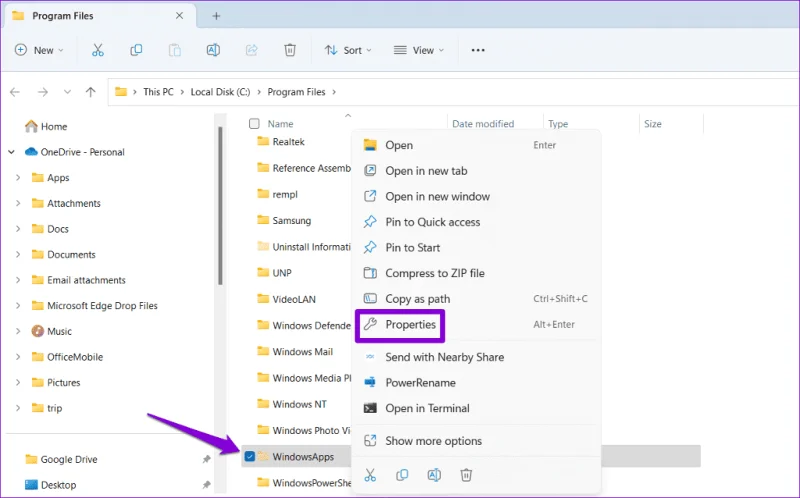Screen dimensions: 800x498
Task: Choose Pin to Quick access
Action: point(476,221)
